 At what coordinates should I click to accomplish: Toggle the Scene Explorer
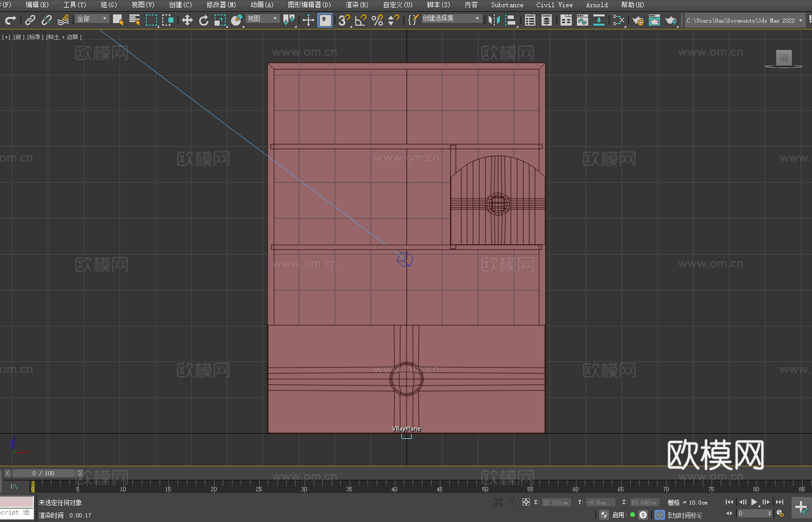pos(530,20)
